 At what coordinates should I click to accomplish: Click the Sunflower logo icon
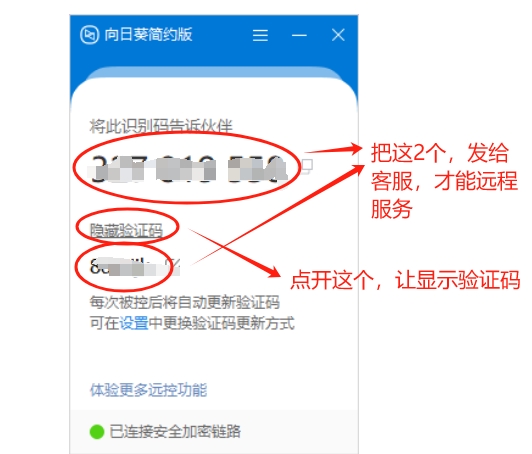(90, 35)
